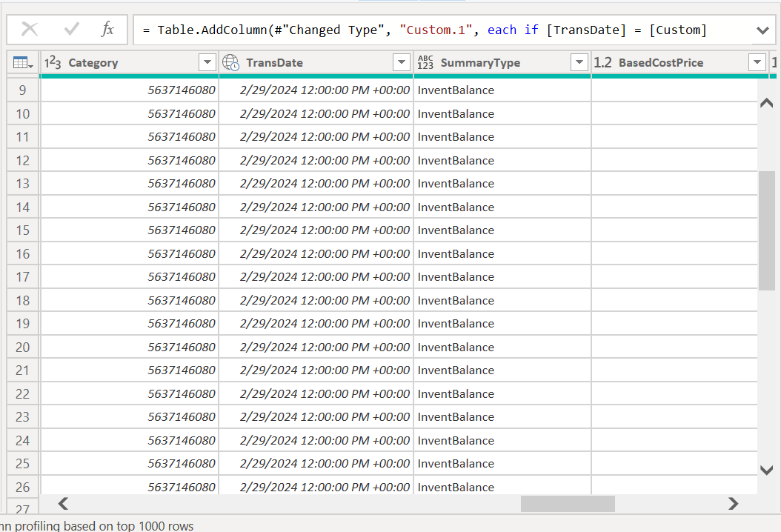Viewport: 781px width, 532px height.
Task: Select row number 9
Action: tap(23, 90)
